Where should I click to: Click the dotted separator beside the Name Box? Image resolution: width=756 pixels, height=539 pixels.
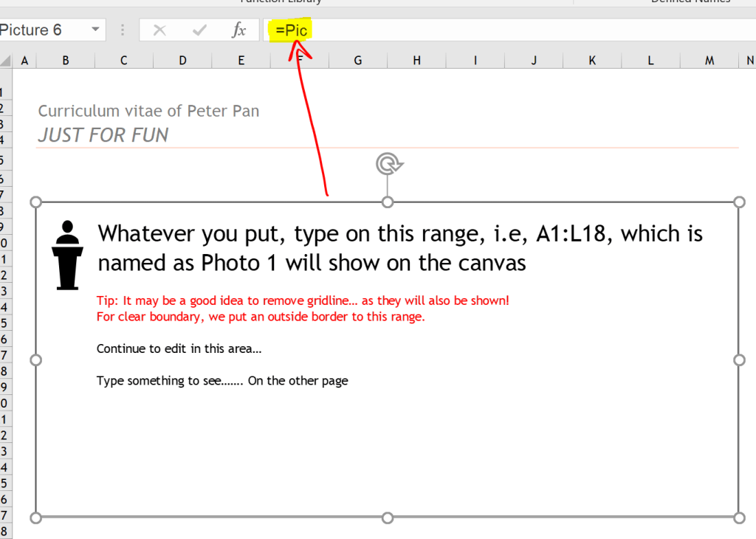point(122,30)
